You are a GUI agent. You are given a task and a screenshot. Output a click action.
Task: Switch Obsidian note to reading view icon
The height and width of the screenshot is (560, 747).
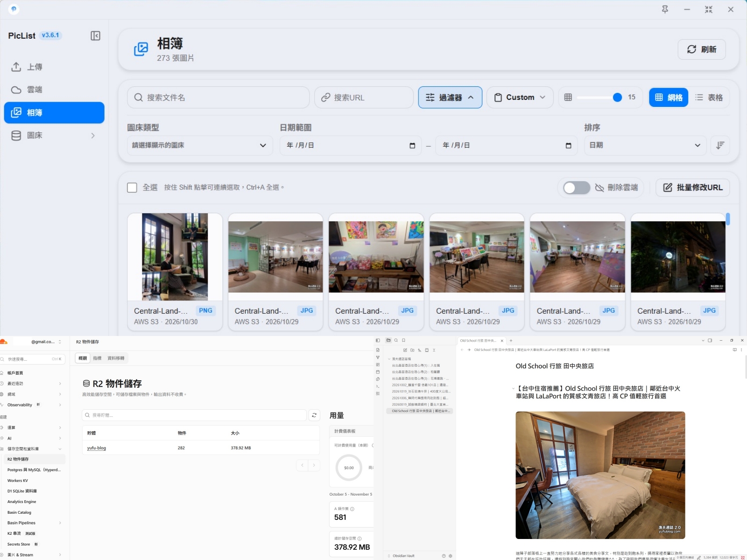(x=734, y=350)
